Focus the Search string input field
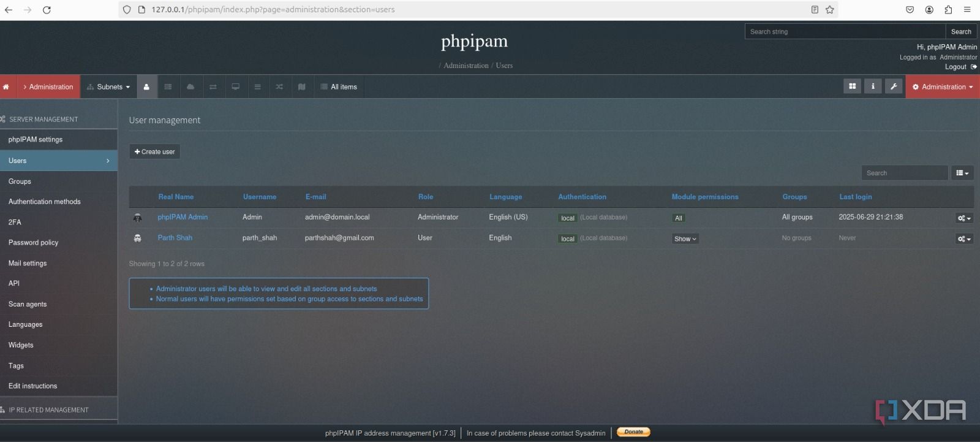 (845, 32)
